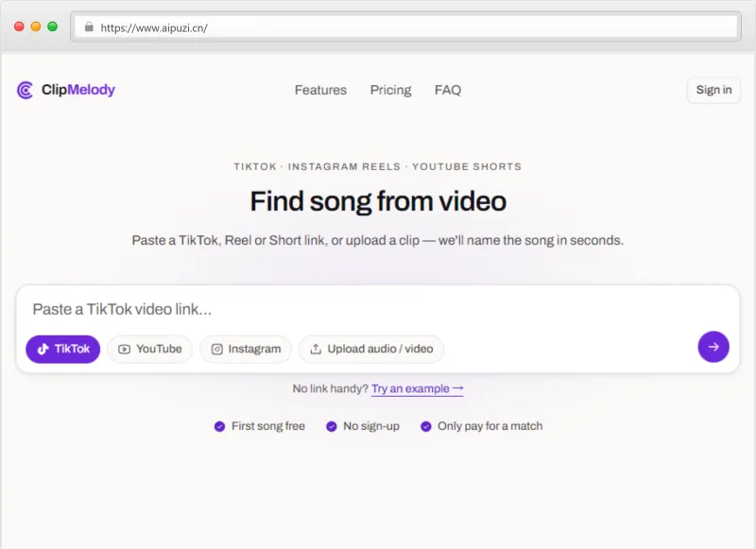This screenshot has width=756, height=549.
Task: Click the ClipMelody brand name text
Action: 78,90
